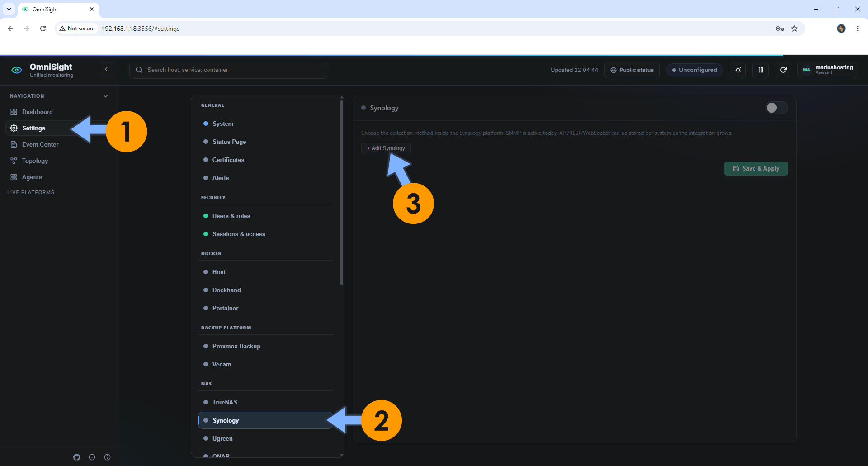Click the Agents server icon

pyautogui.click(x=14, y=177)
